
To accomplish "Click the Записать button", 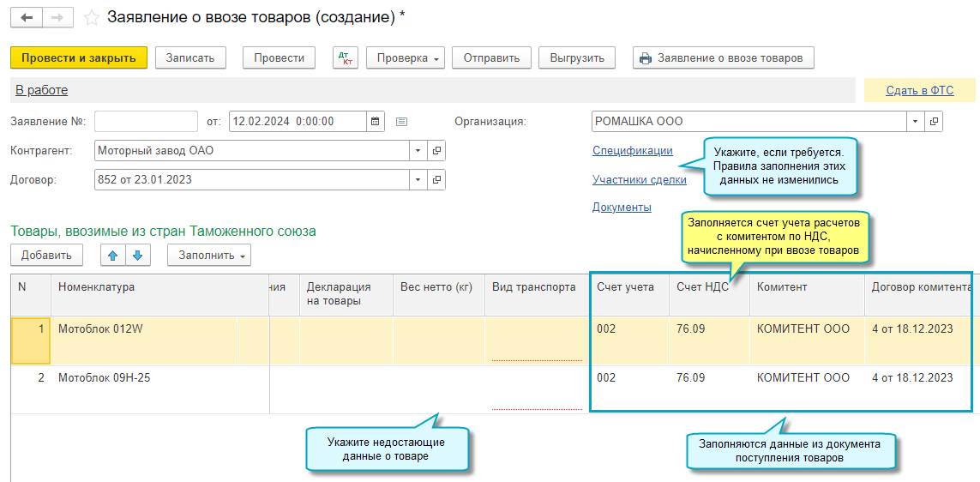I will click(x=190, y=57).
